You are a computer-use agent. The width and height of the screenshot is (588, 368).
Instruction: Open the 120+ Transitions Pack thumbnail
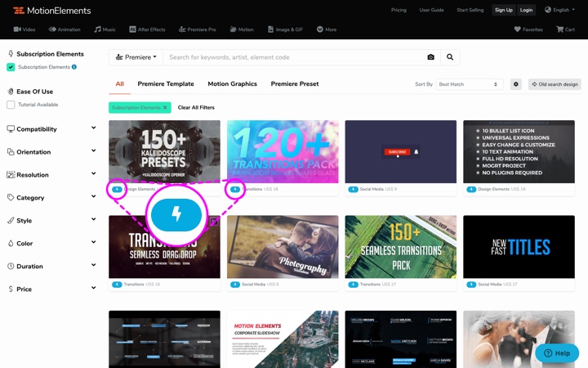coord(283,152)
